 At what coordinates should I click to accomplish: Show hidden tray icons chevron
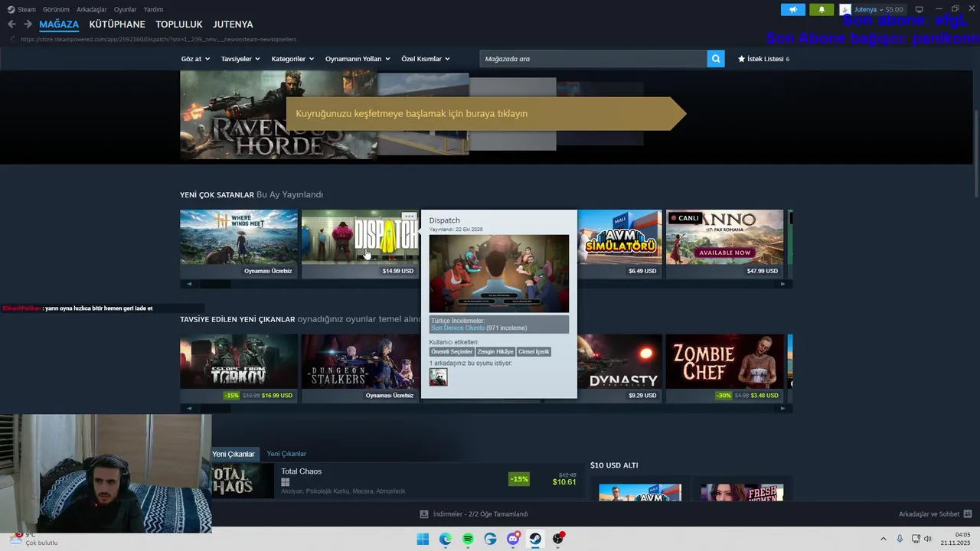pos(883,539)
